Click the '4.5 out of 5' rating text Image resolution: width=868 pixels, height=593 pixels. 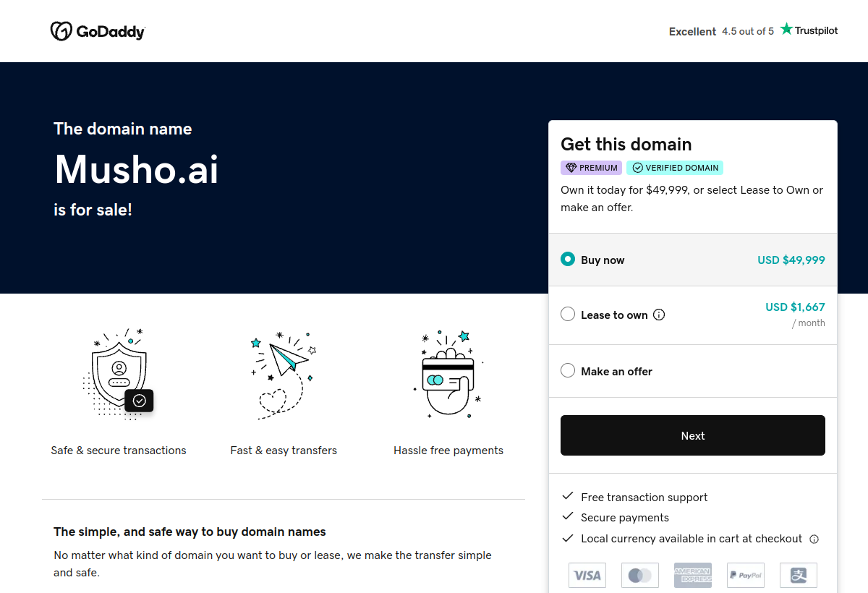748,31
